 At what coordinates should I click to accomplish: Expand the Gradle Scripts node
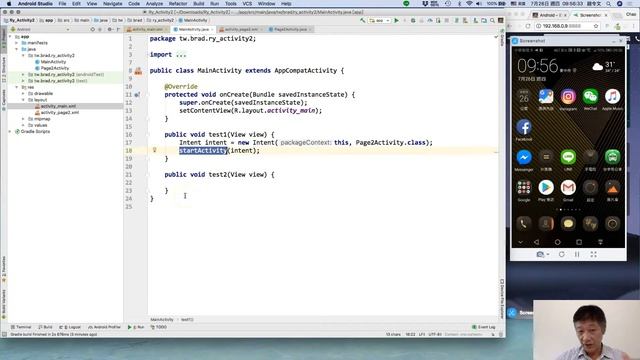[10, 131]
